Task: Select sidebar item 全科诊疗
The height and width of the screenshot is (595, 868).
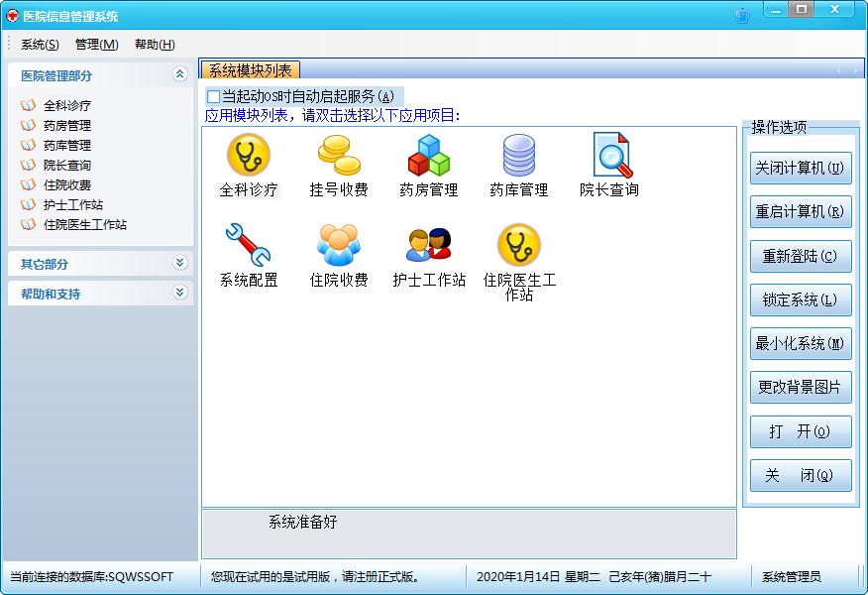Action: 67,105
